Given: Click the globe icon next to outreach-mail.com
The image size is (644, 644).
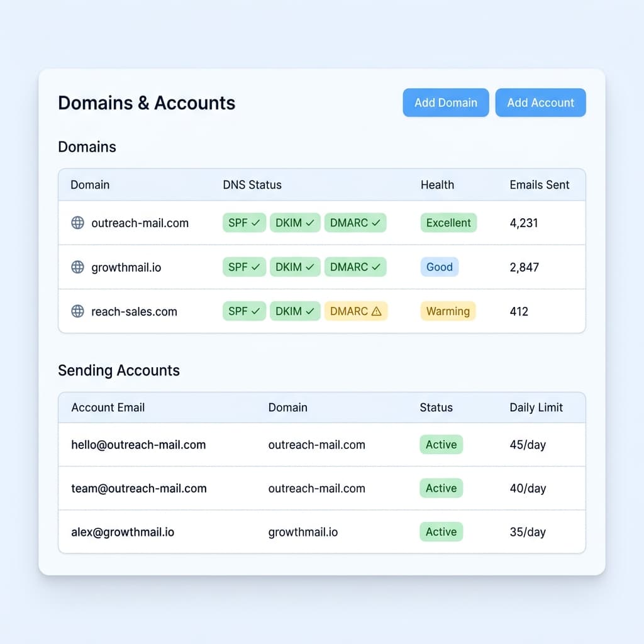Looking at the screenshot, I should click(x=77, y=223).
